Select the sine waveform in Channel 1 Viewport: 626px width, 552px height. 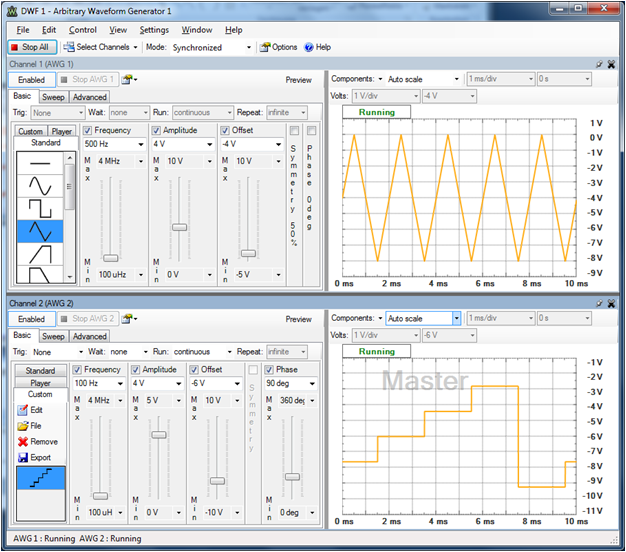point(40,186)
